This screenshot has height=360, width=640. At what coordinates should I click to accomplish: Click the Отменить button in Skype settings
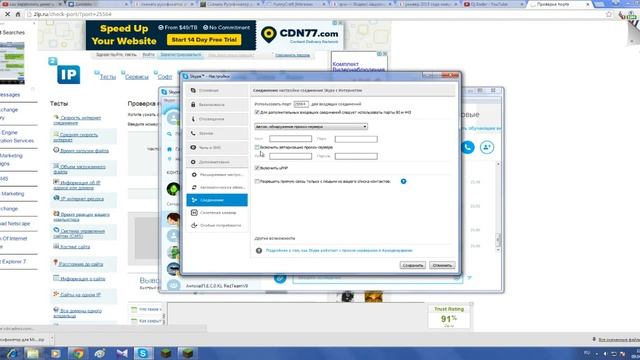pyautogui.click(x=442, y=265)
